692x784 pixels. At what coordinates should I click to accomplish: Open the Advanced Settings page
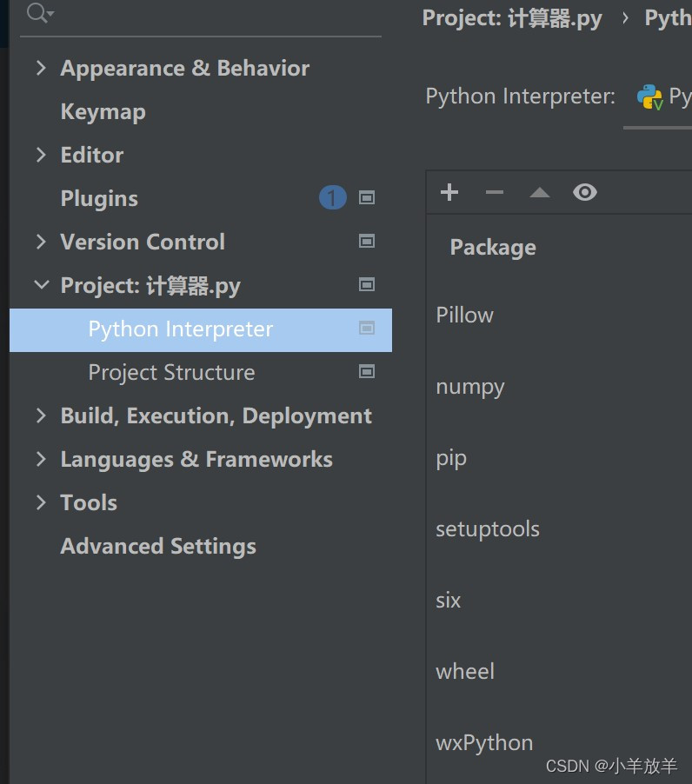[158, 547]
